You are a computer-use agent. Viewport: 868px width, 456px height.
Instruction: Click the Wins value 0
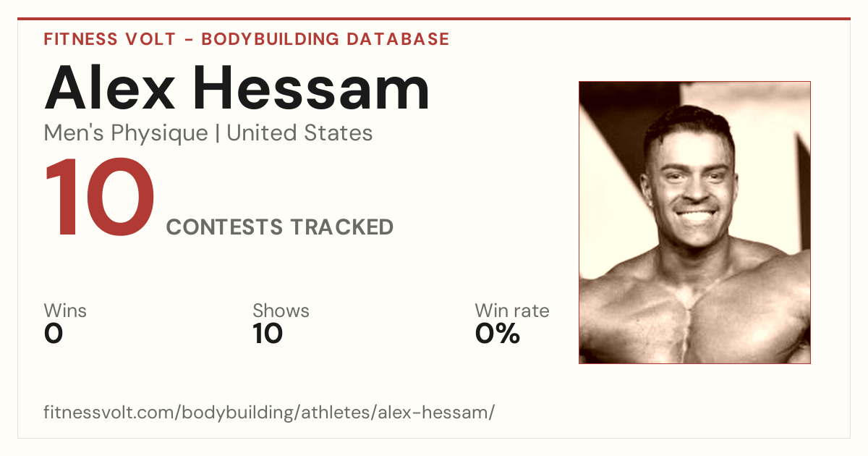point(54,334)
